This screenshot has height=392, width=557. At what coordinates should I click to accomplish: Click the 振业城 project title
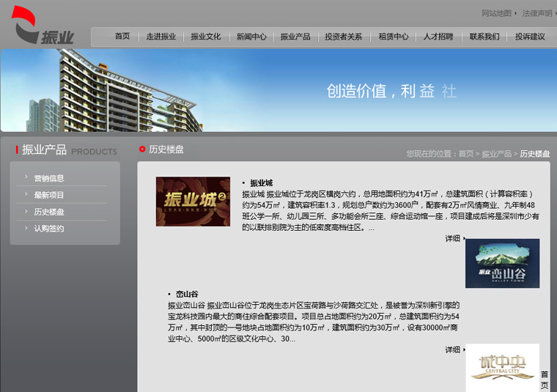262,183
